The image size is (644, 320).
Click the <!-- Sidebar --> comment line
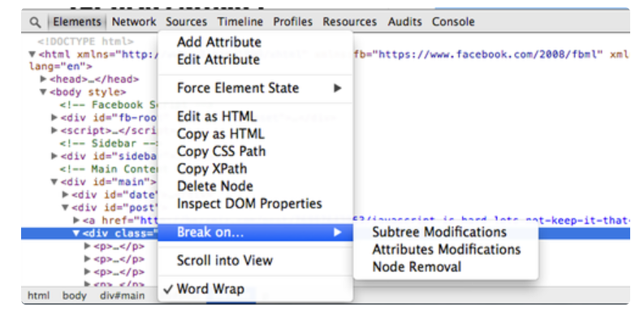(109, 144)
